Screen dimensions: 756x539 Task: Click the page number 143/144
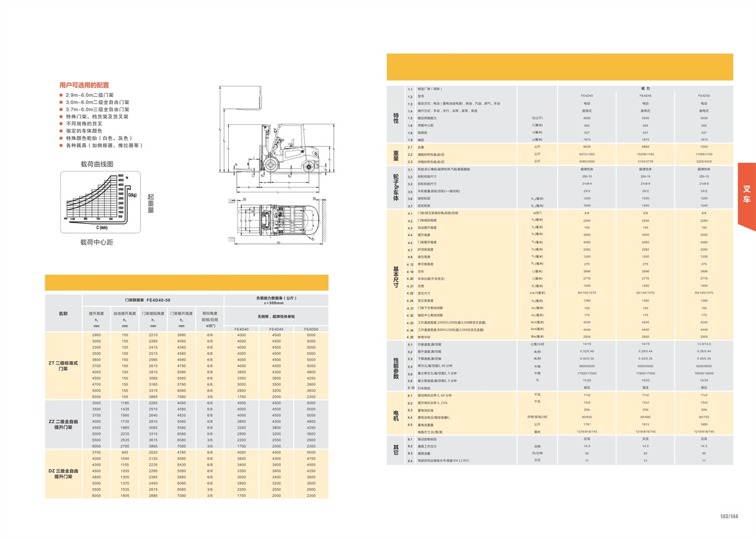(729, 517)
